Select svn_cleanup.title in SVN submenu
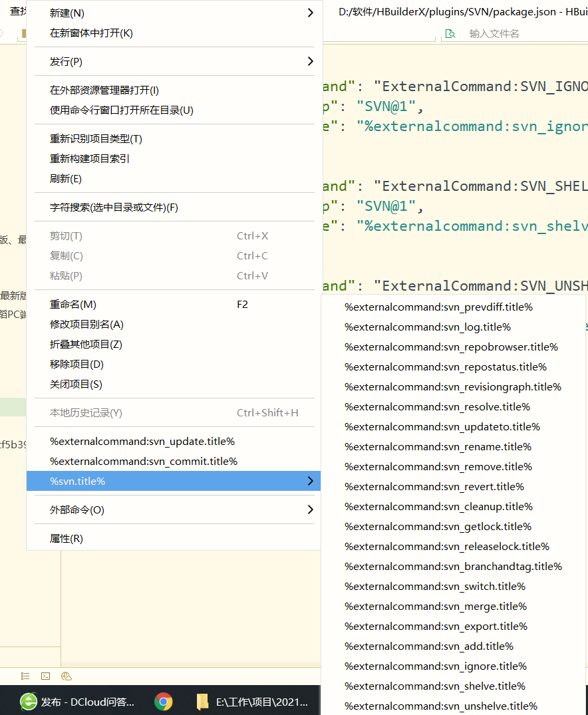The image size is (588, 715). pos(438,507)
